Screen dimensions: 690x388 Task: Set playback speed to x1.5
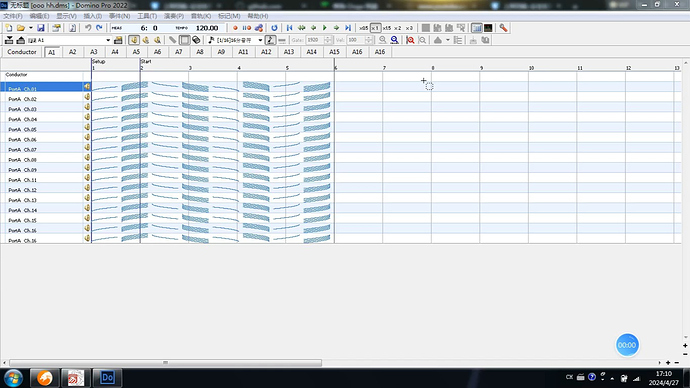[386, 28]
